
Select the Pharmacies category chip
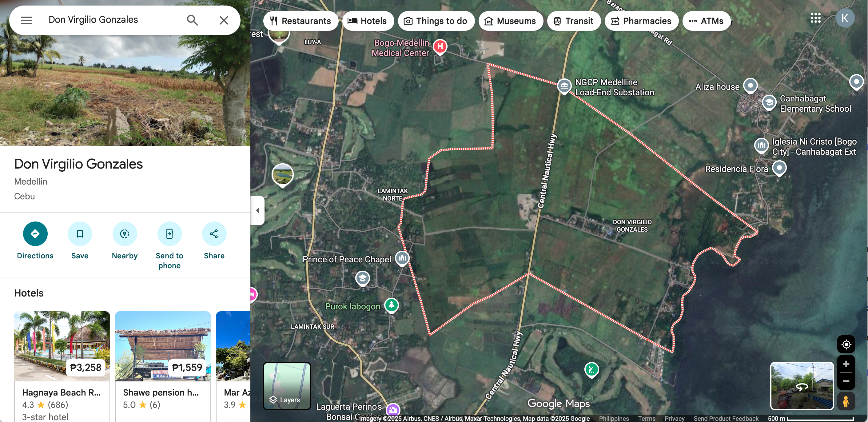[x=642, y=21]
